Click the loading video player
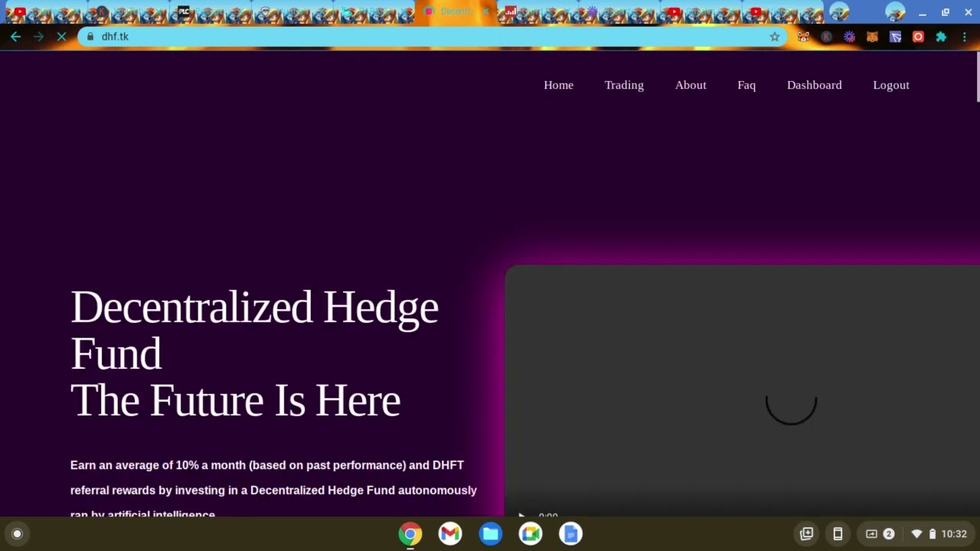The height and width of the screenshot is (551, 980). click(x=742, y=390)
